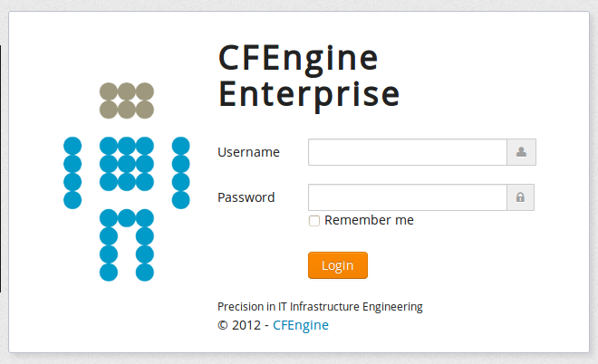Click the tan-dotted head of the robot logo

click(x=127, y=101)
